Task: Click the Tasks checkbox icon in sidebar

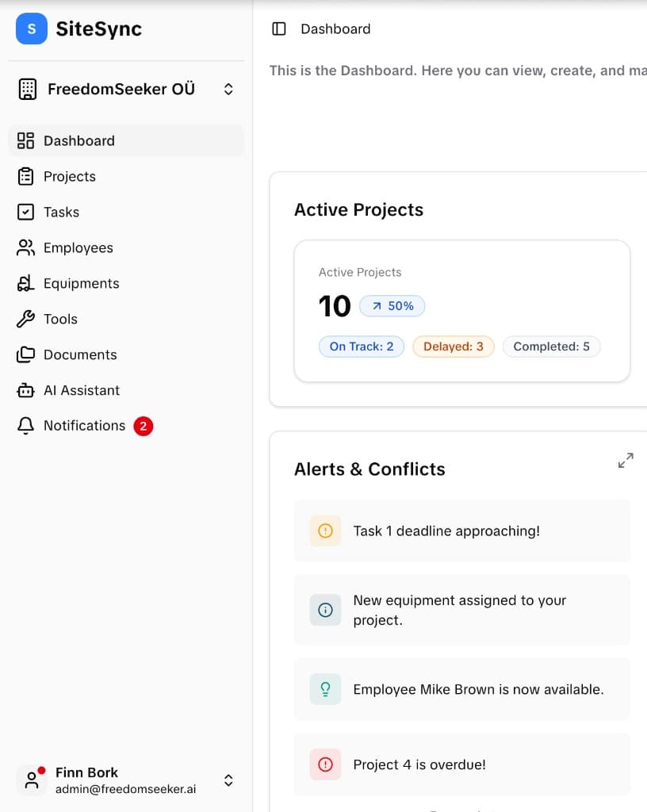Action: pyautogui.click(x=25, y=212)
